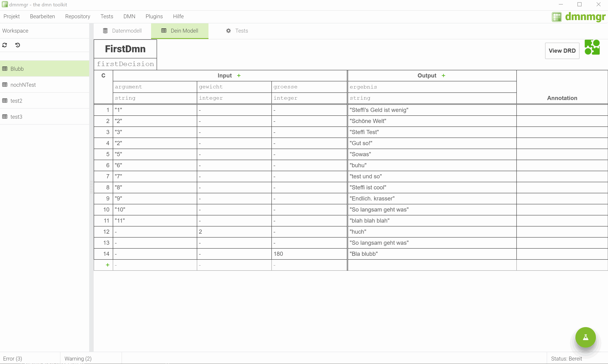Open the Error (3) status panel
This screenshot has height=364, width=608.
point(13,359)
